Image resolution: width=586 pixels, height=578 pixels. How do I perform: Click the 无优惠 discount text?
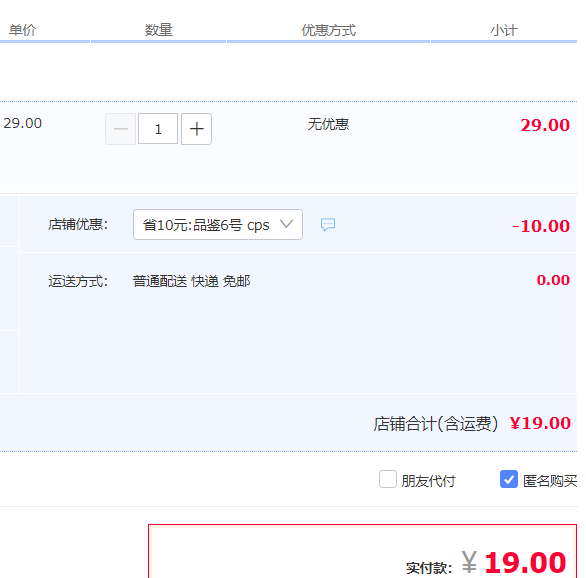328,124
